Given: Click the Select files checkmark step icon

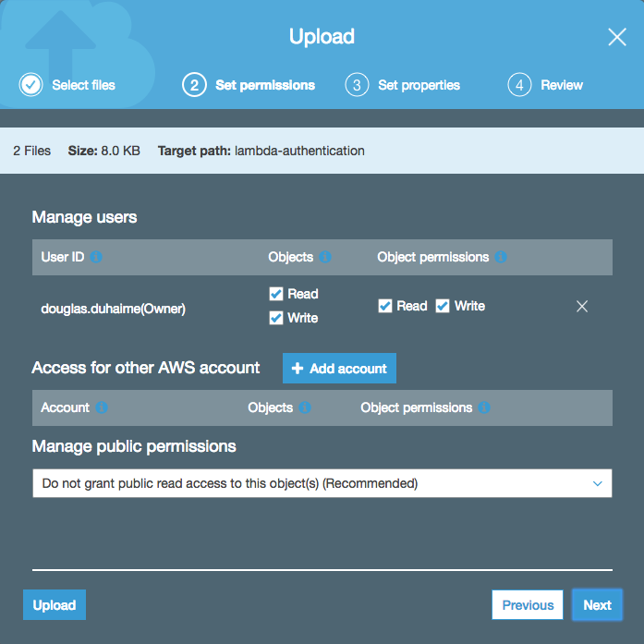Looking at the screenshot, I should 30,85.
